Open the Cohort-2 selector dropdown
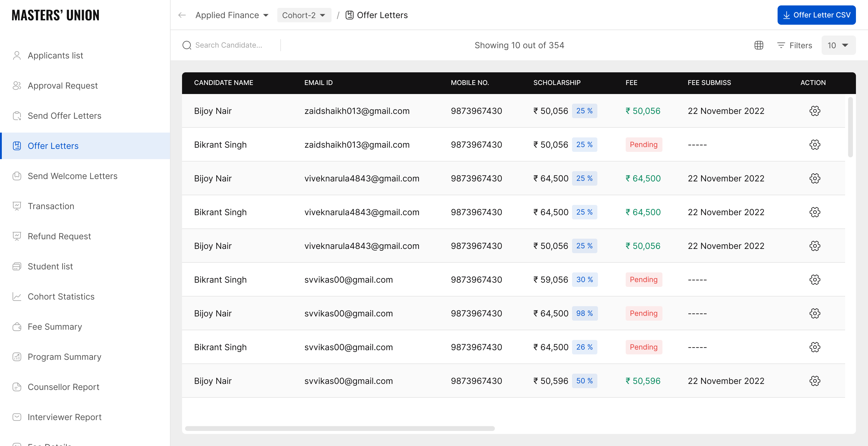 click(303, 15)
